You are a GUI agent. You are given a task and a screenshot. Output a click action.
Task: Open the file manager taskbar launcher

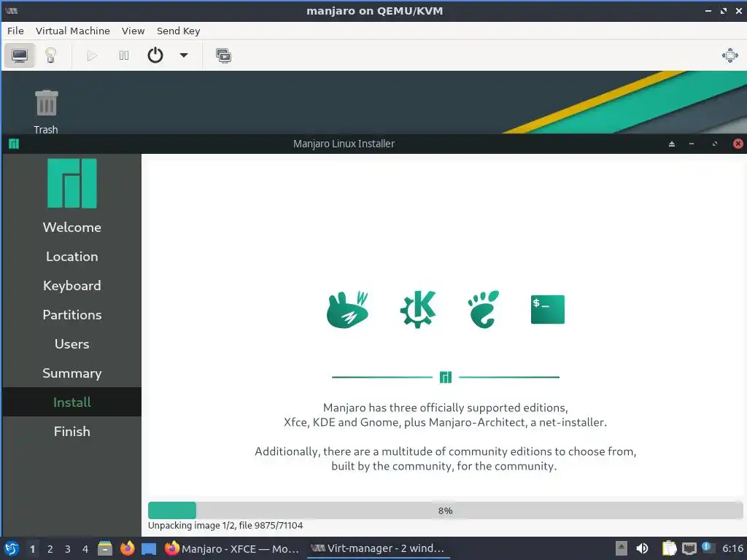(105, 548)
